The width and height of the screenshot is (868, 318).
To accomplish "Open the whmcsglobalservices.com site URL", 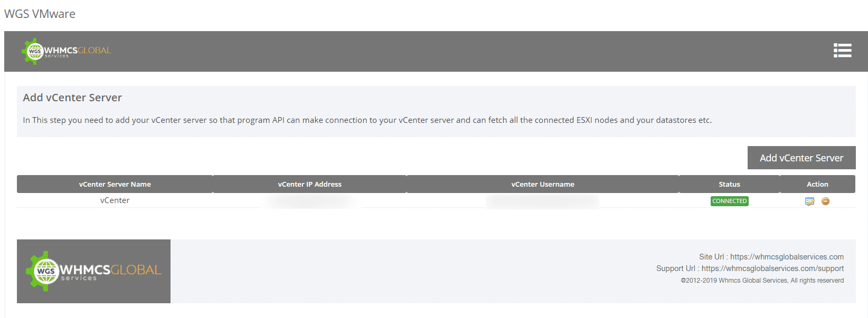I will tap(787, 257).
